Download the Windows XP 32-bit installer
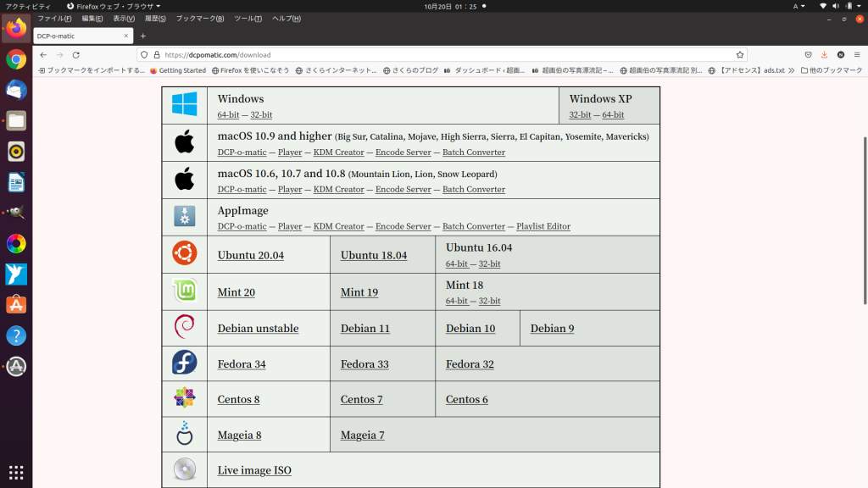The height and width of the screenshot is (488, 868). click(x=580, y=114)
